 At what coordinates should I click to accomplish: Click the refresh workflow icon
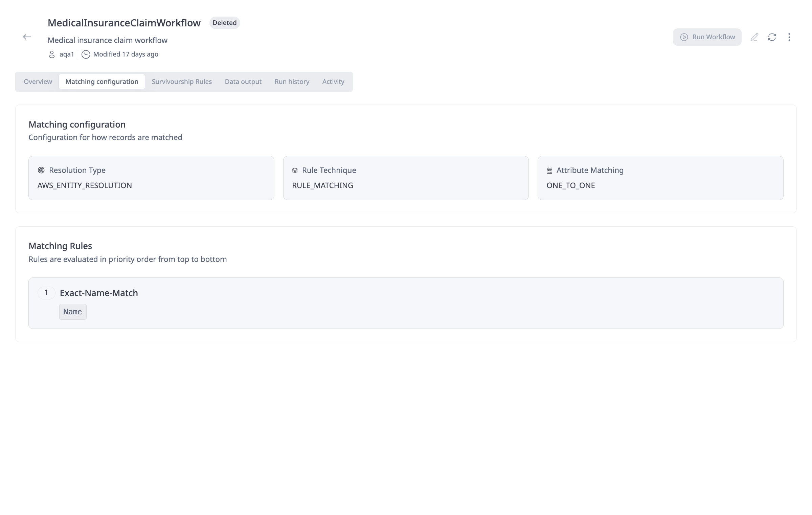(x=772, y=37)
